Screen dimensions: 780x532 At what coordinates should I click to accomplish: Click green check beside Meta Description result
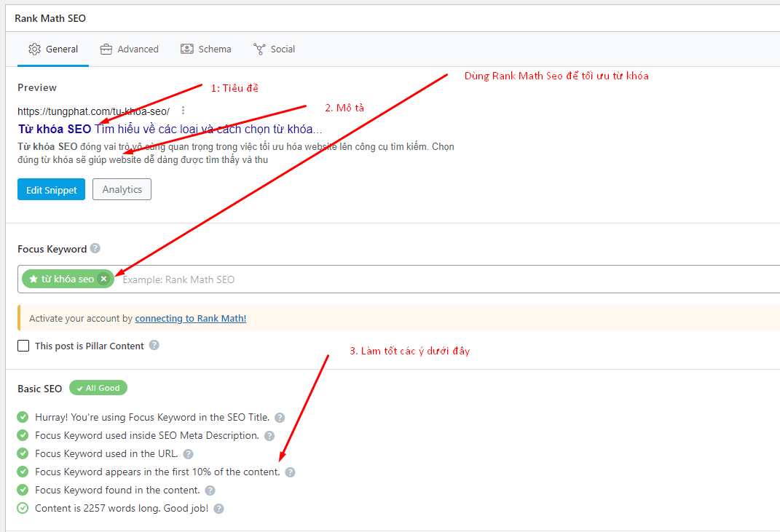click(x=23, y=435)
